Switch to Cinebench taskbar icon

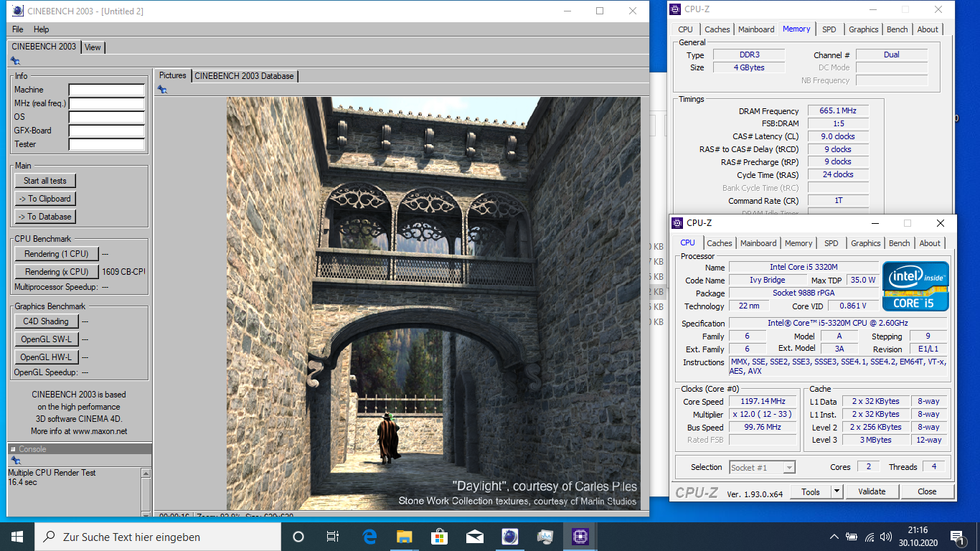tap(509, 536)
